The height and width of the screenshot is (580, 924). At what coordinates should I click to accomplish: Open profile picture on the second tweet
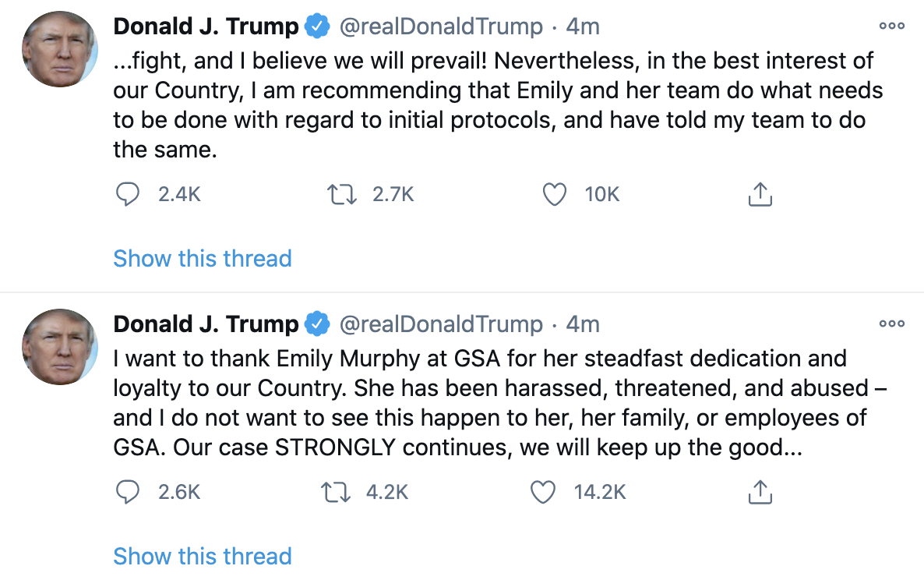[x=59, y=347]
